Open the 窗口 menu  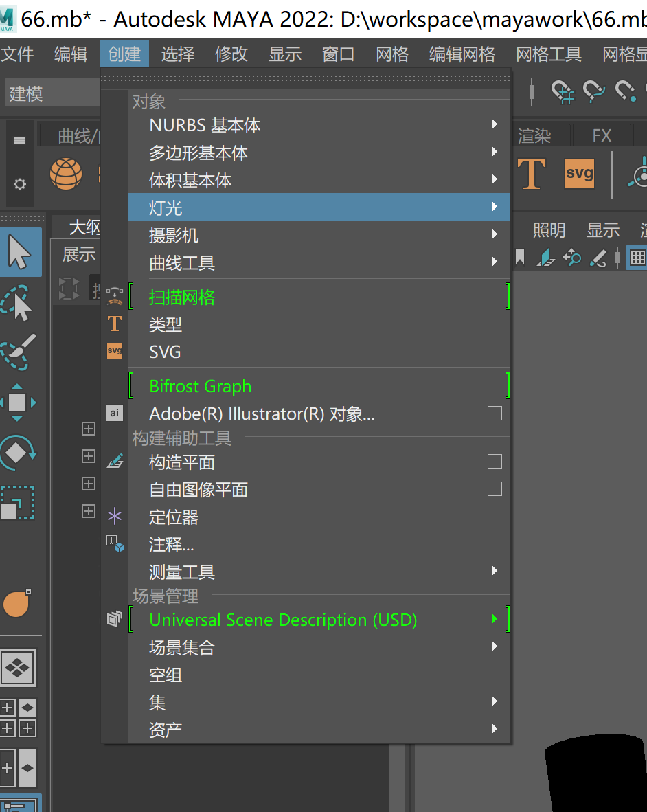(x=338, y=54)
